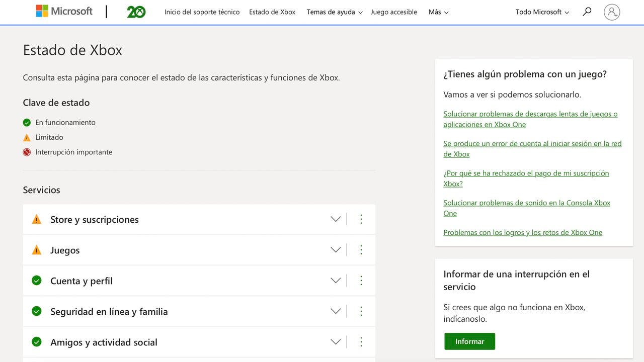Open three-dot menu for Seguridad en línea y familia
The image size is (644, 362).
361,311
